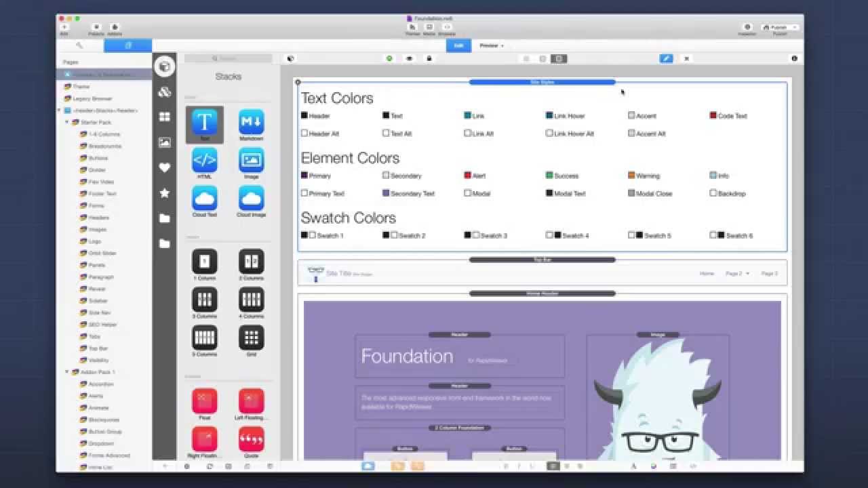The width and height of the screenshot is (868, 488).
Task: Collapse the Addon Pack 1 folder
Action: [67, 372]
